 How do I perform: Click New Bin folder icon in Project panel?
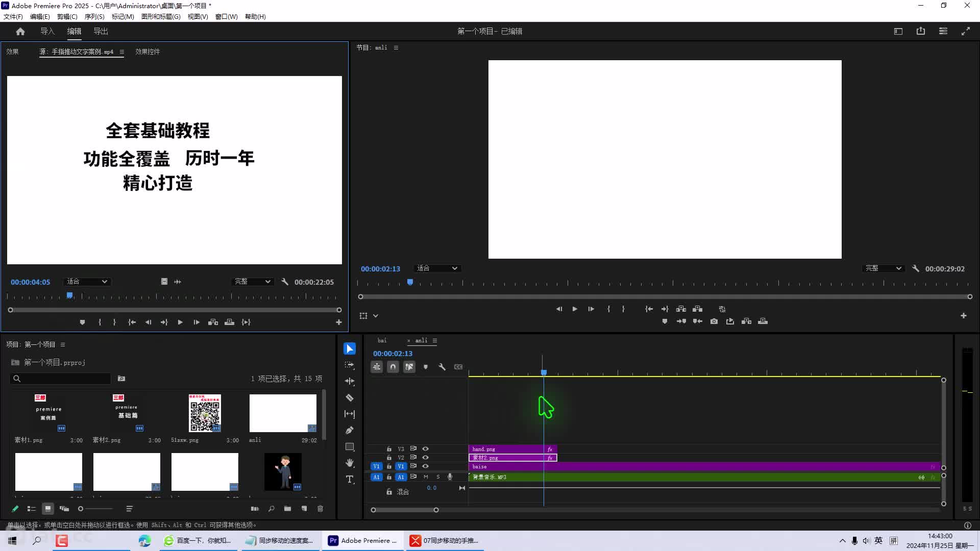[x=288, y=509]
